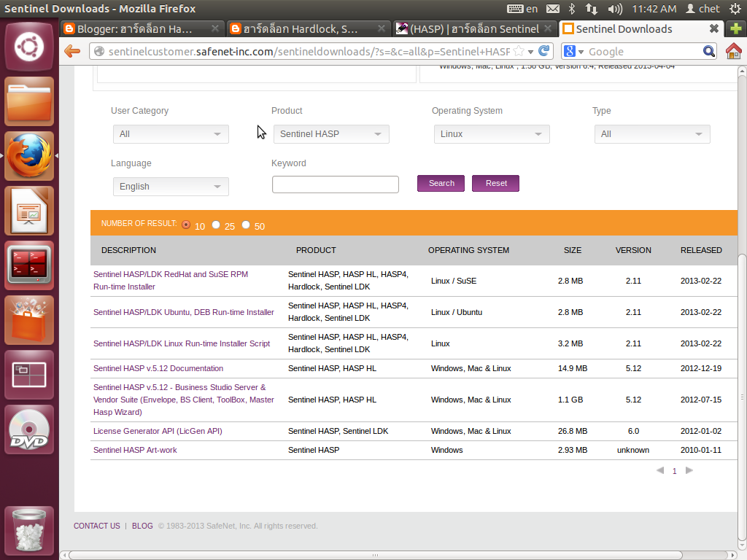Open the Ubuntu Dash home launcher

click(x=29, y=47)
